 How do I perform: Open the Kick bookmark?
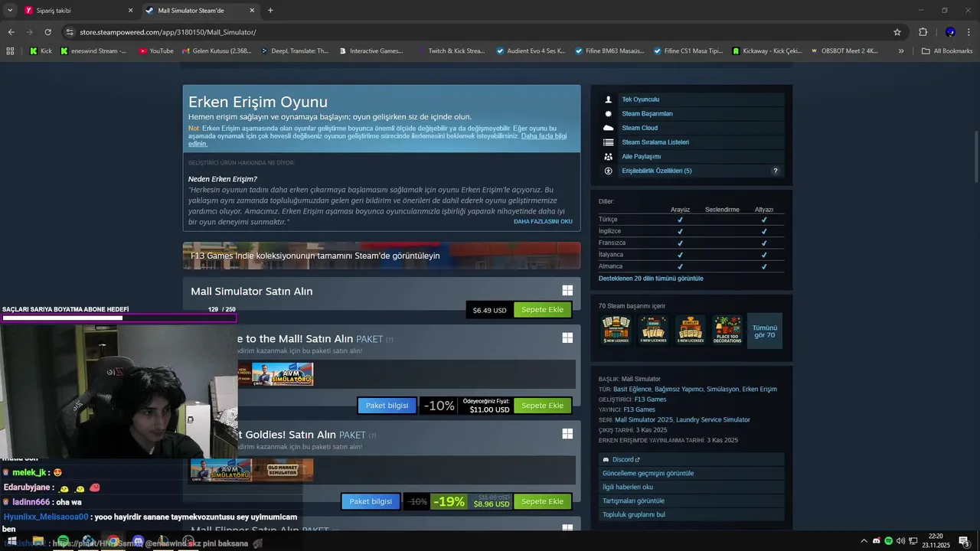[x=41, y=51]
